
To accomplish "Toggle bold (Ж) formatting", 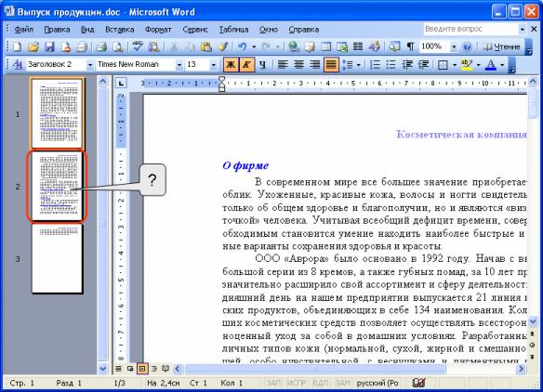I will (x=231, y=65).
